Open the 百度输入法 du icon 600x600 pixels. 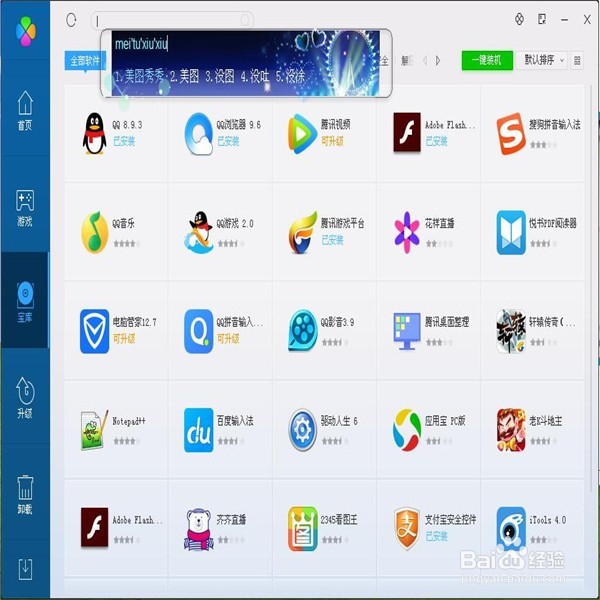[198, 430]
